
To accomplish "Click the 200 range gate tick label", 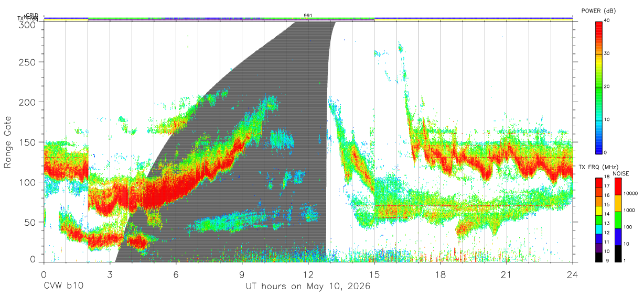I will tap(28, 102).
